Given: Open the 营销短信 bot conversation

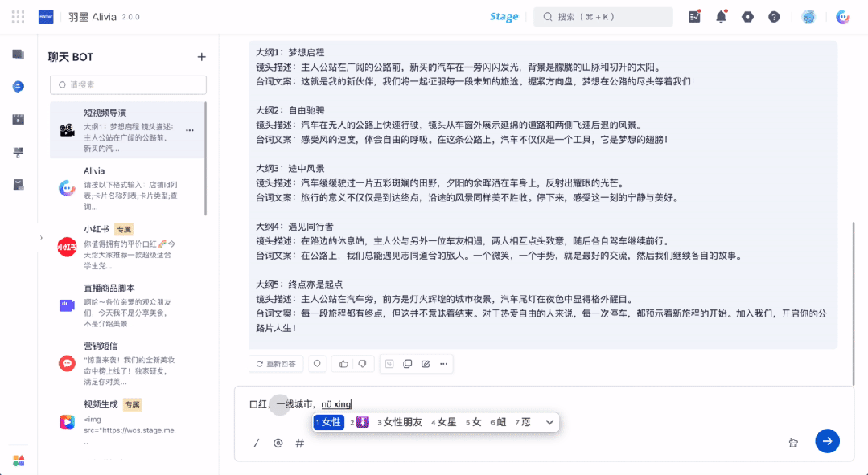Looking at the screenshot, I should [x=127, y=364].
